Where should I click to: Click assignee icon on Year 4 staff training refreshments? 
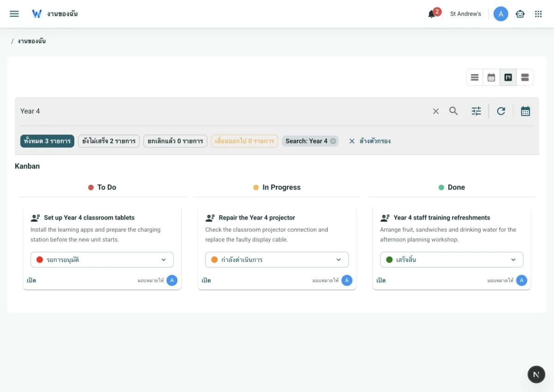pyautogui.click(x=385, y=218)
